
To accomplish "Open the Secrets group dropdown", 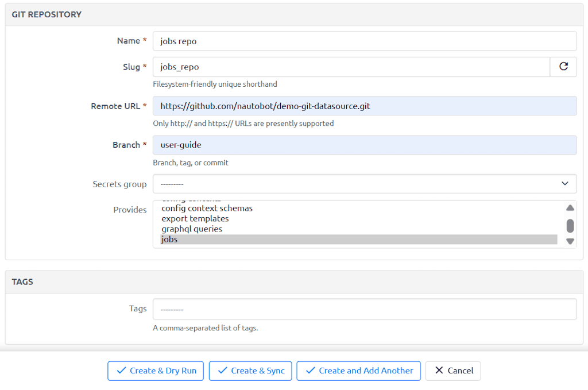I will pos(364,184).
